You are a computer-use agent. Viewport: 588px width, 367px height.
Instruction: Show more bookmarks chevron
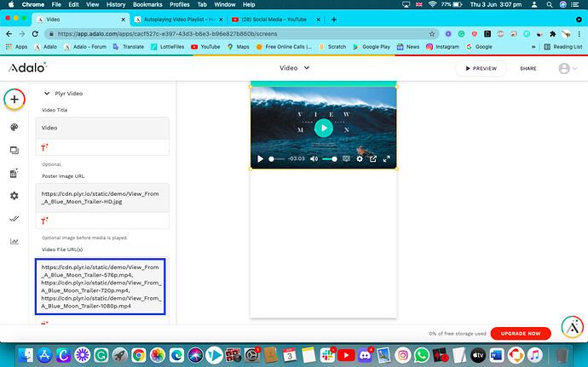533,47
